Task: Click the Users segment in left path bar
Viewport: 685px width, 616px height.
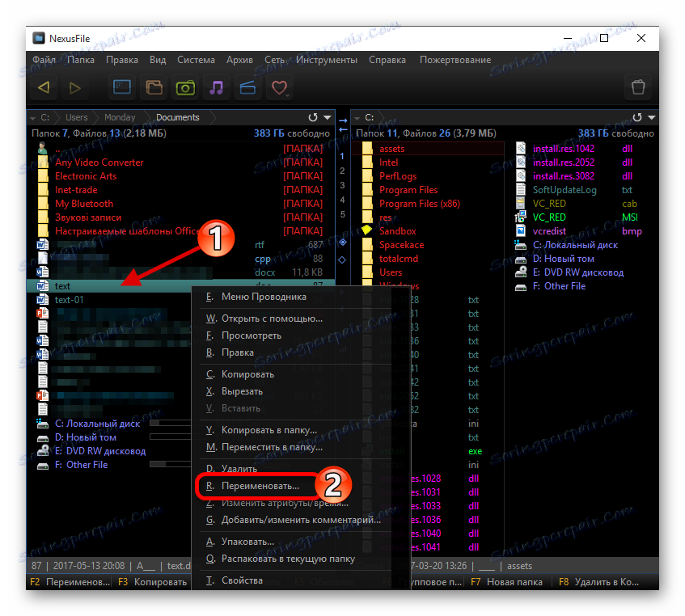Action: (77, 117)
